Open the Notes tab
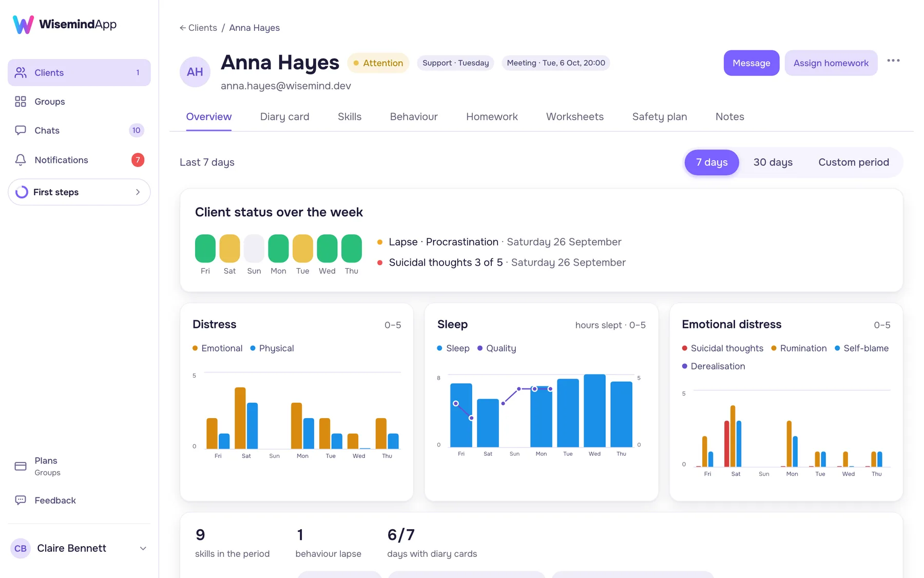The image size is (924, 578). [x=729, y=117]
